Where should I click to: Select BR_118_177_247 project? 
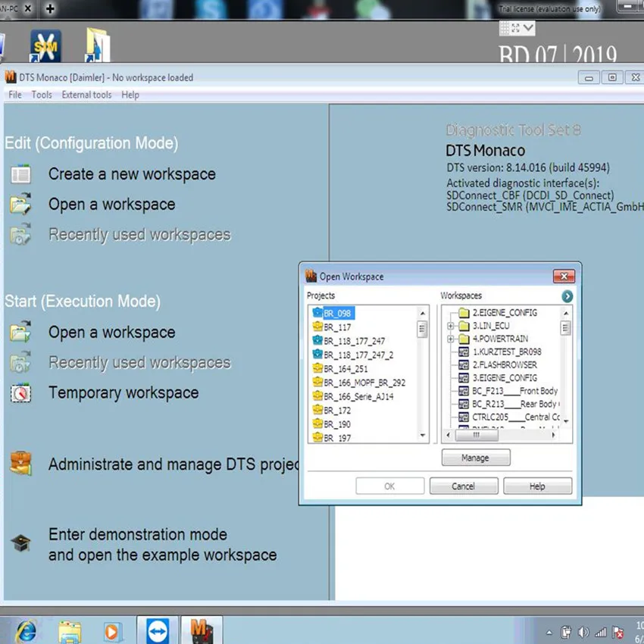click(x=355, y=341)
